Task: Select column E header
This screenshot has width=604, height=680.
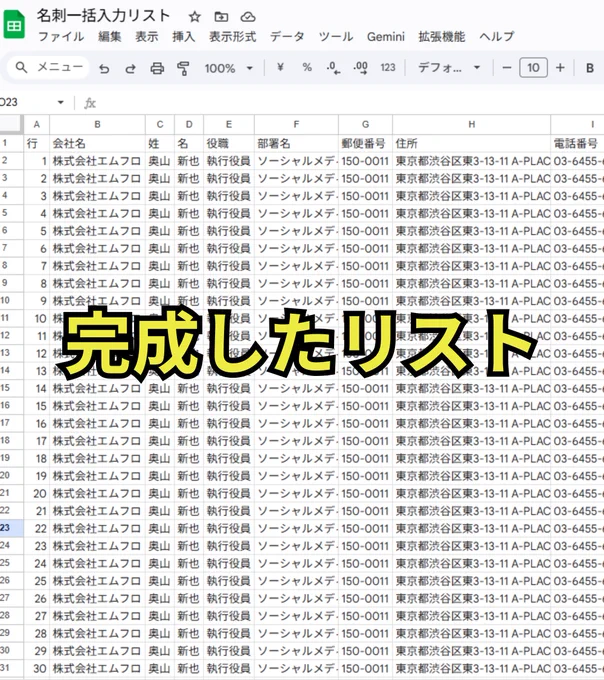Action: coord(229,124)
